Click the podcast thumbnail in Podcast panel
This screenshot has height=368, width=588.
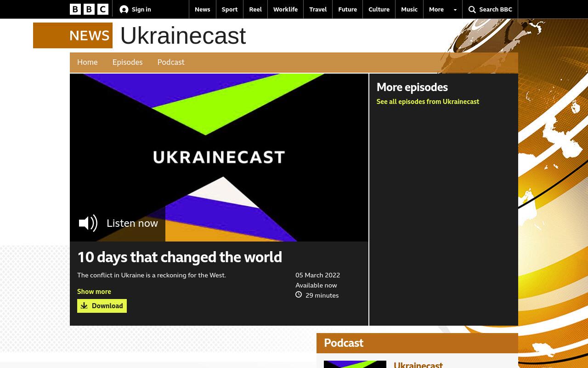point(355,364)
